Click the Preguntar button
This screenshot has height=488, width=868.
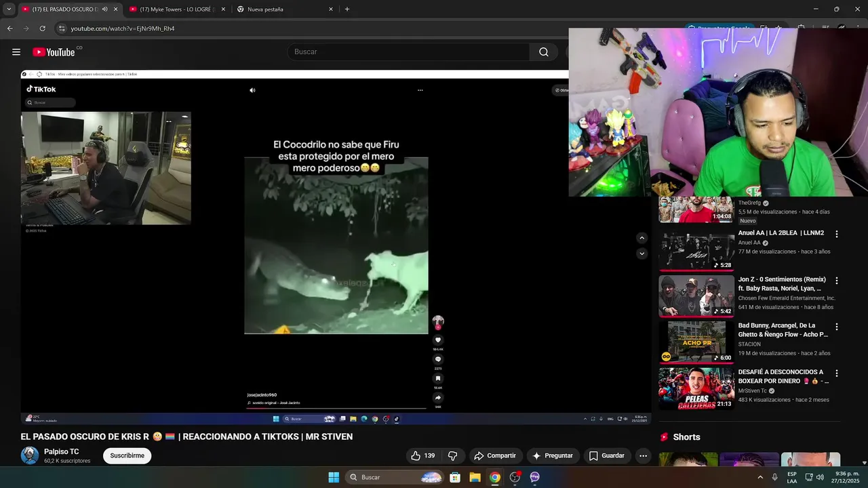click(x=553, y=455)
